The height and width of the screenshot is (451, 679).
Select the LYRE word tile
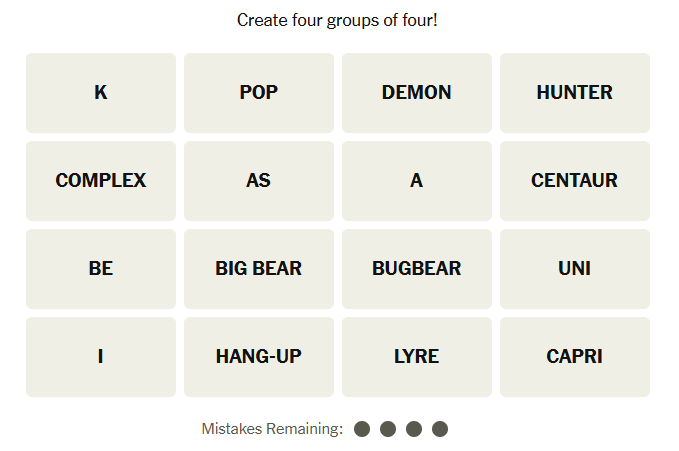417,357
